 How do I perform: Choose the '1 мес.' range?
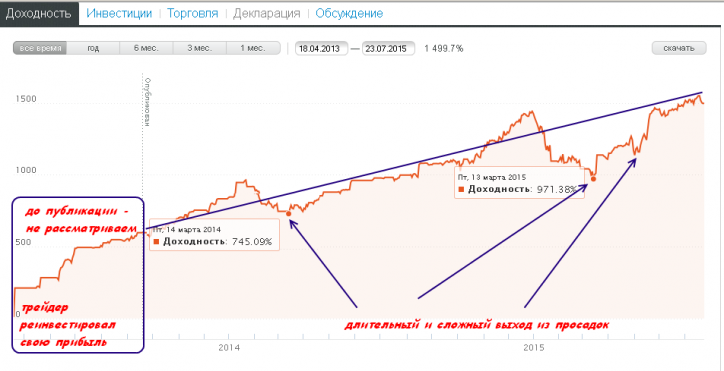[253, 49]
